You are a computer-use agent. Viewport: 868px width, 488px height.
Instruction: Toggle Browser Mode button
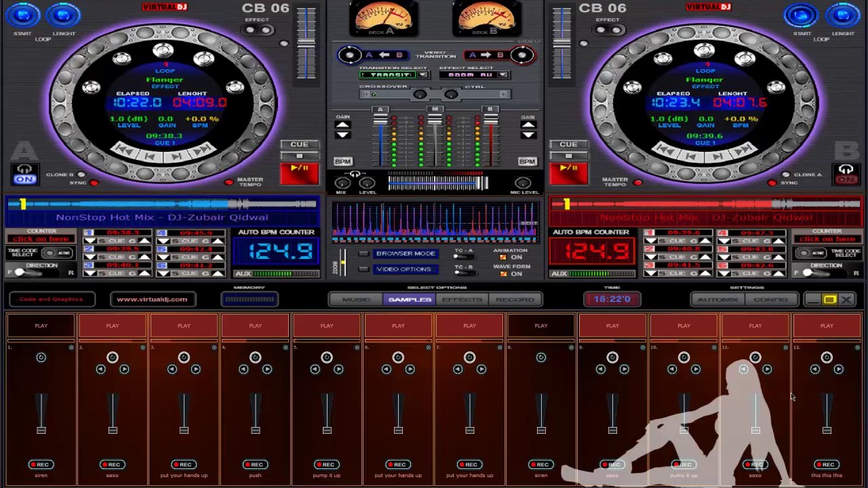(406, 253)
